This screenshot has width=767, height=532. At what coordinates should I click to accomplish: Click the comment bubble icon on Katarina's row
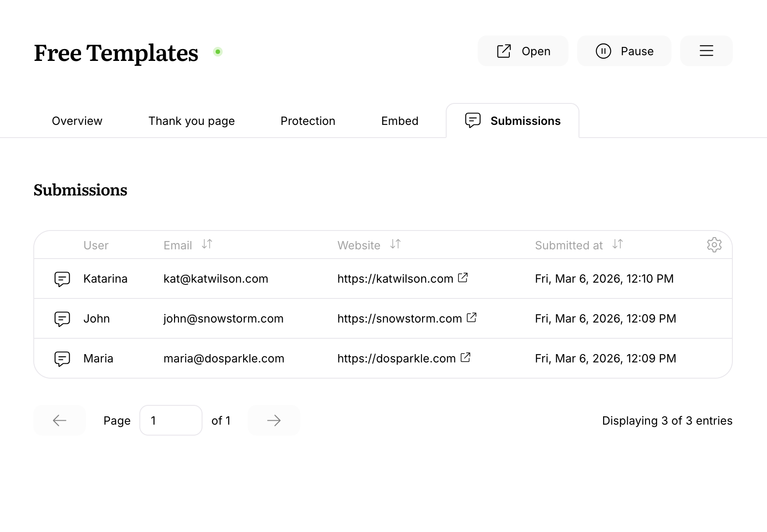coord(62,279)
